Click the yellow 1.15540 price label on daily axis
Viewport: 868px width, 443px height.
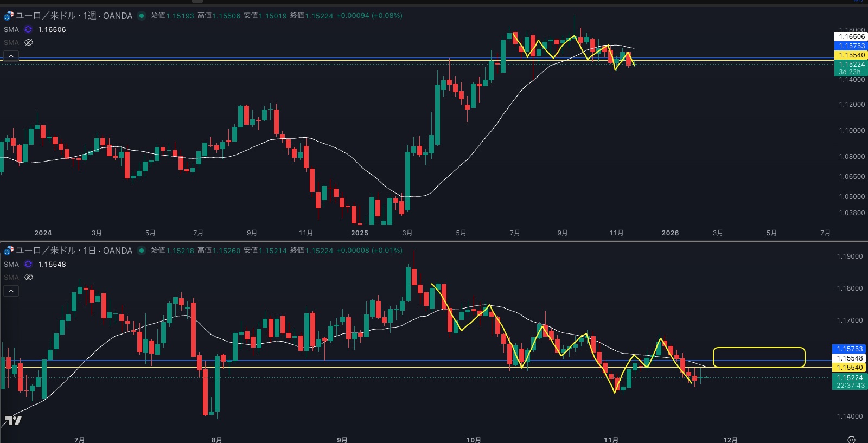tap(850, 368)
